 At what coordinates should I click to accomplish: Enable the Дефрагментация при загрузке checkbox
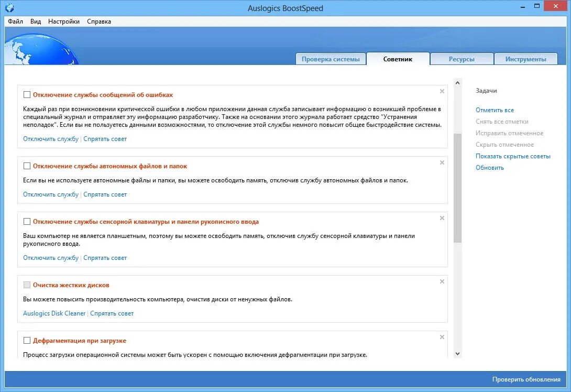(x=27, y=341)
